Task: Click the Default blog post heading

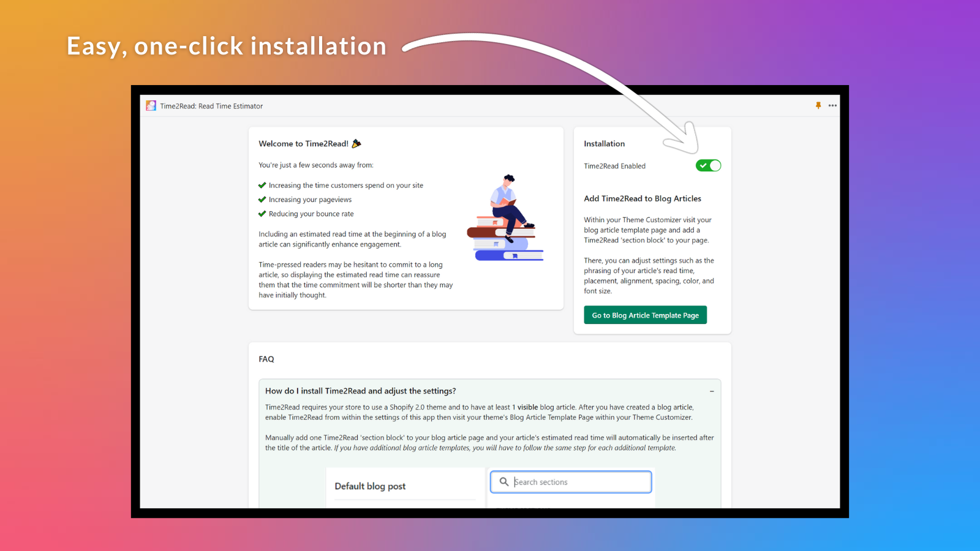Action: tap(370, 486)
